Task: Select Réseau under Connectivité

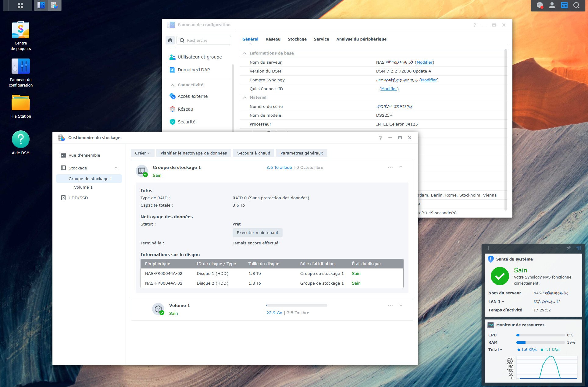Action: [x=185, y=109]
